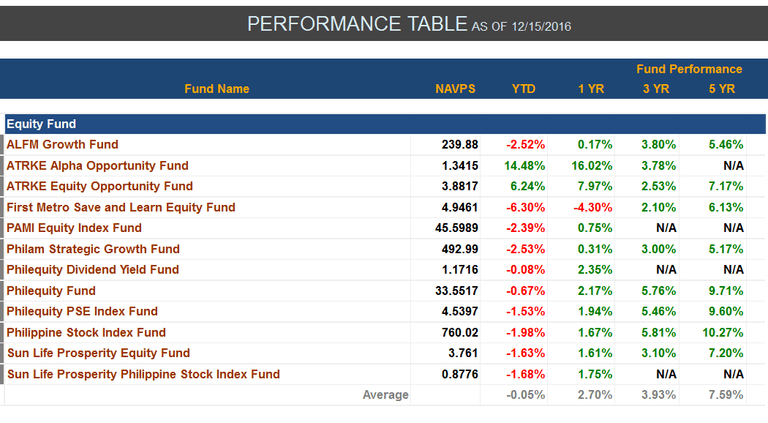Click 5 YR value 7.17%
This screenshot has height=423, width=768.
(x=726, y=186)
